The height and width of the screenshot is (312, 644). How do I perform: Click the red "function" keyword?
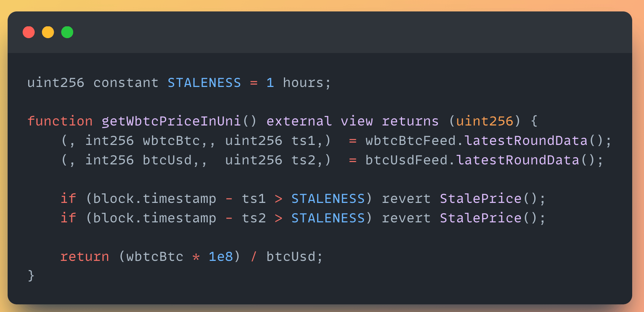(x=60, y=121)
